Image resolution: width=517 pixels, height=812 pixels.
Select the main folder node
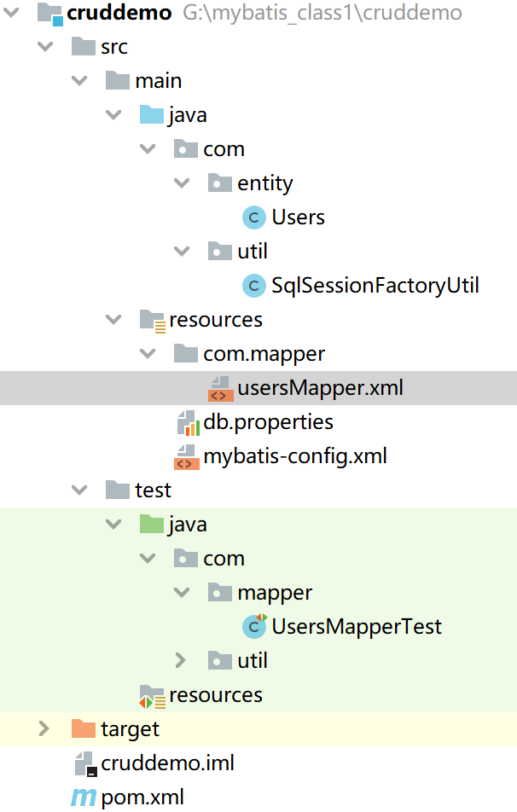click(x=158, y=81)
